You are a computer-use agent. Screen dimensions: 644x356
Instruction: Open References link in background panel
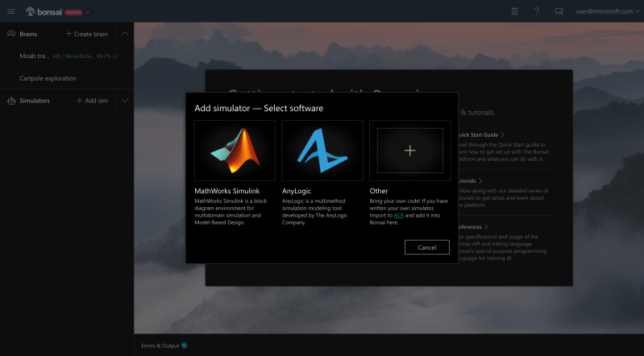point(472,226)
